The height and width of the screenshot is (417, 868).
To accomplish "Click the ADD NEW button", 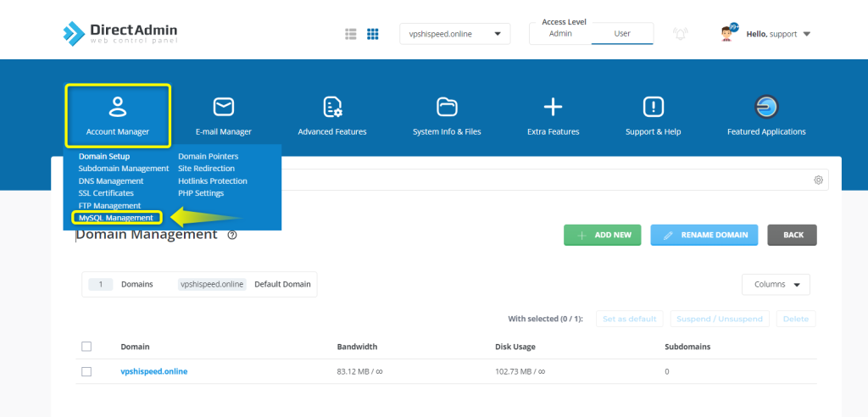I will coord(603,235).
